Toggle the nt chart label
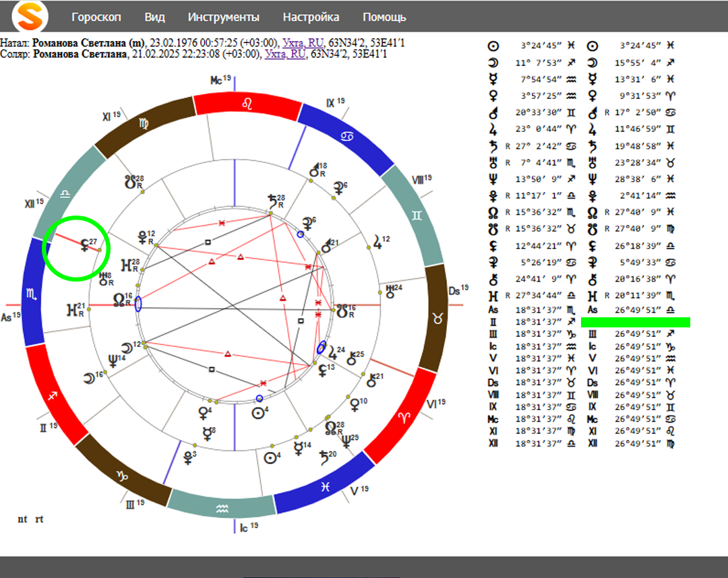Screen dimensions: 728x578 coord(22,519)
